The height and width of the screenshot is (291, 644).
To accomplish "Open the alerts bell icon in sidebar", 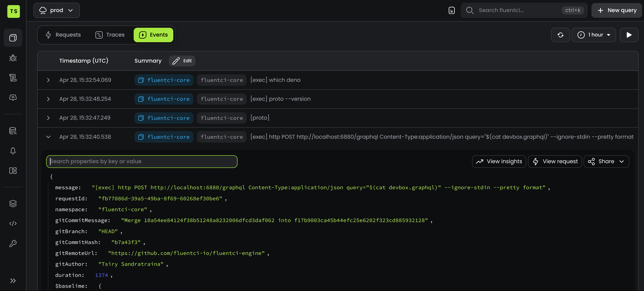I will click(13, 151).
